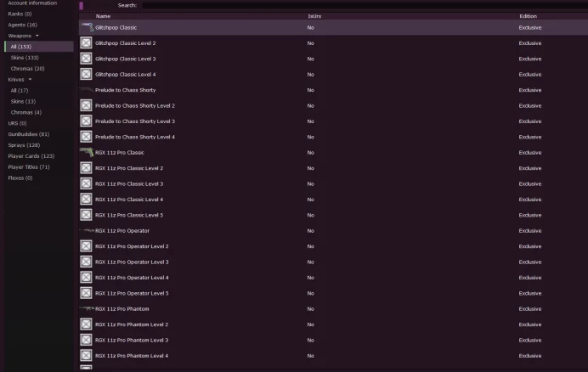Click the Knives category label
This screenshot has height=372, width=588.
16,80
